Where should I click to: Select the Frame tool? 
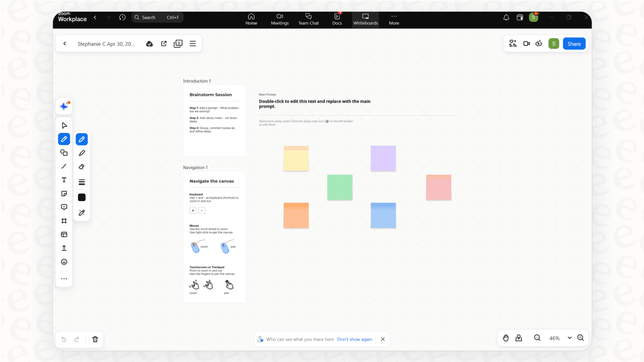pyautogui.click(x=64, y=221)
